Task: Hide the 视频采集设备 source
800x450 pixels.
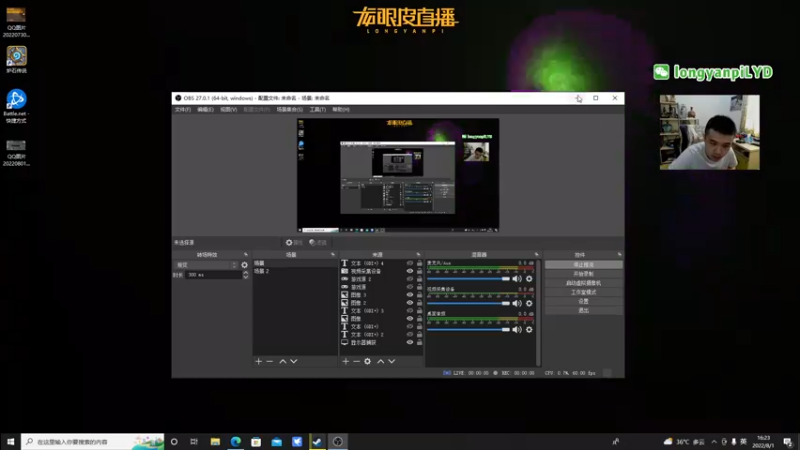Action: tap(410, 271)
